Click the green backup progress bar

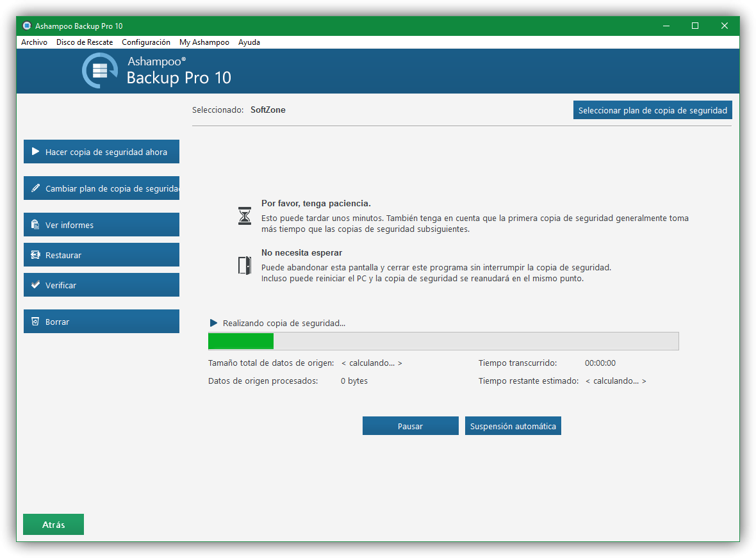tap(443, 341)
